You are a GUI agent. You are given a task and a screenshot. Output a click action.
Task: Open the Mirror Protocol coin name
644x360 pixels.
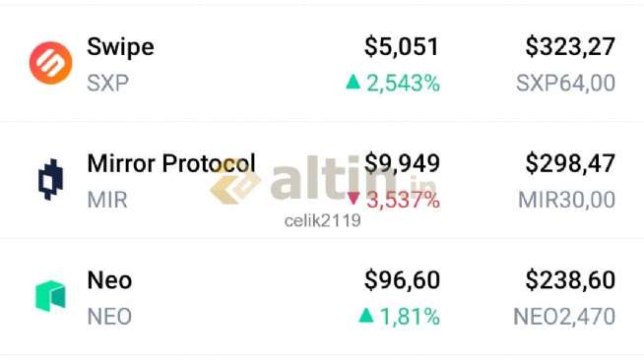pyautogui.click(x=171, y=163)
